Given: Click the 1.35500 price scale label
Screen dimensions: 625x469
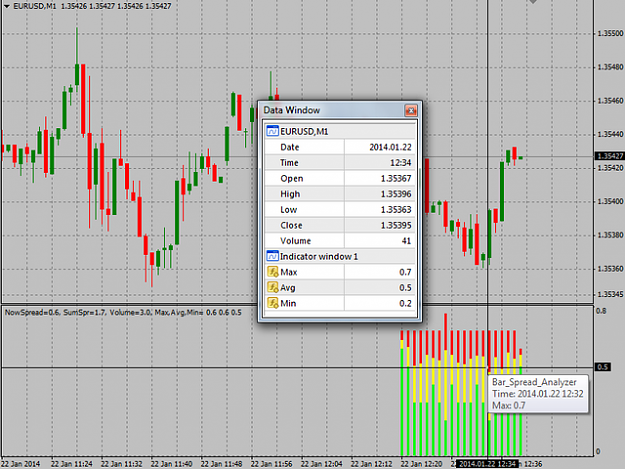Looking at the screenshot, I should 610,33.
